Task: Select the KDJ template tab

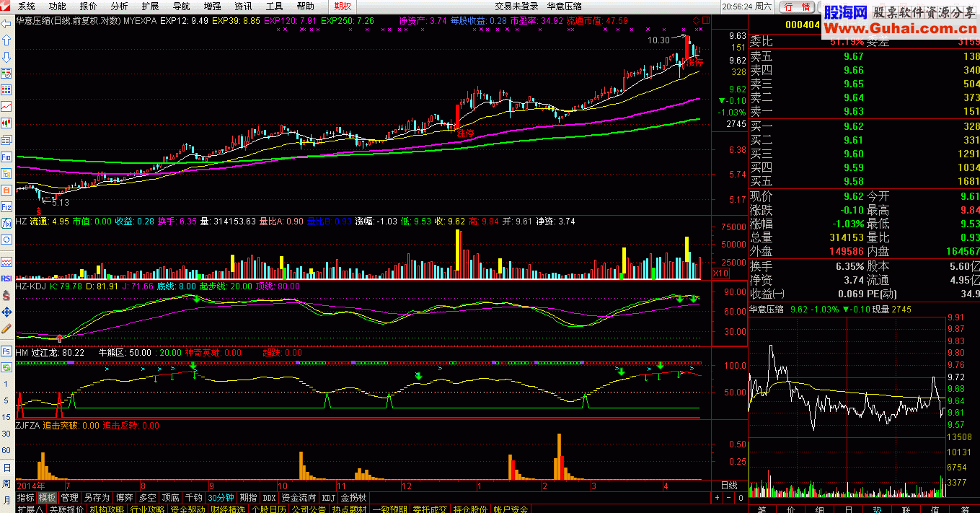Action: point(328,498)
